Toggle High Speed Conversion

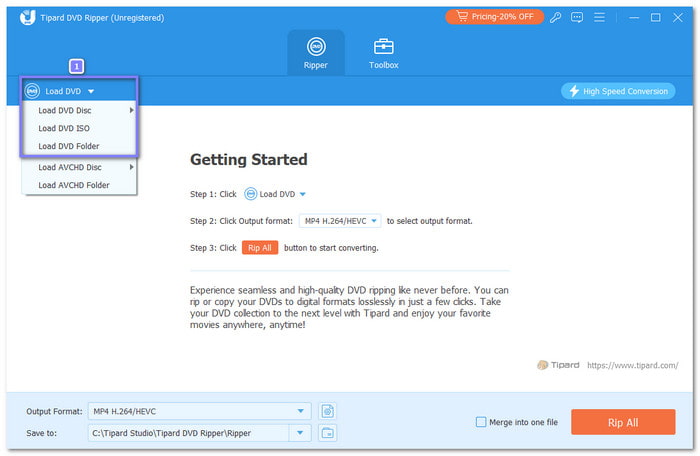click(x=618, y=91)
